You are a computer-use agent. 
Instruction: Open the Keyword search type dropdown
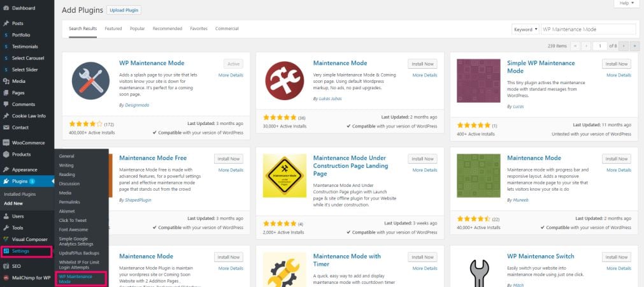pos(526,29)
